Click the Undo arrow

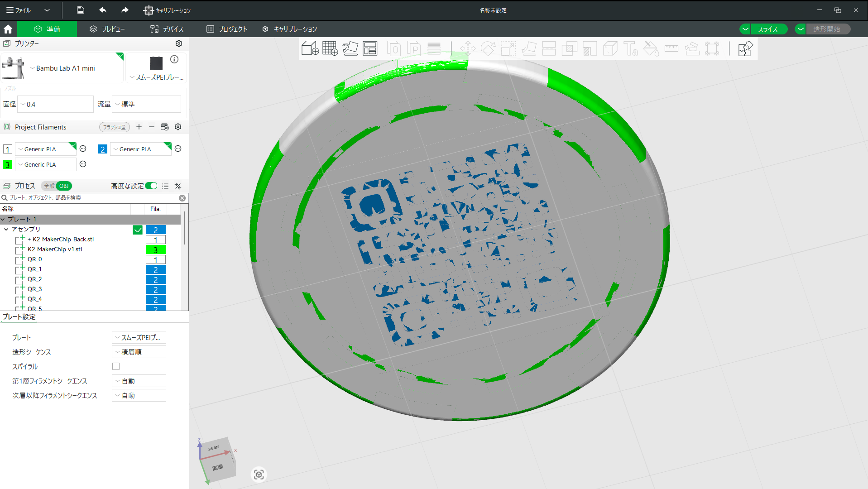point(103,10)
